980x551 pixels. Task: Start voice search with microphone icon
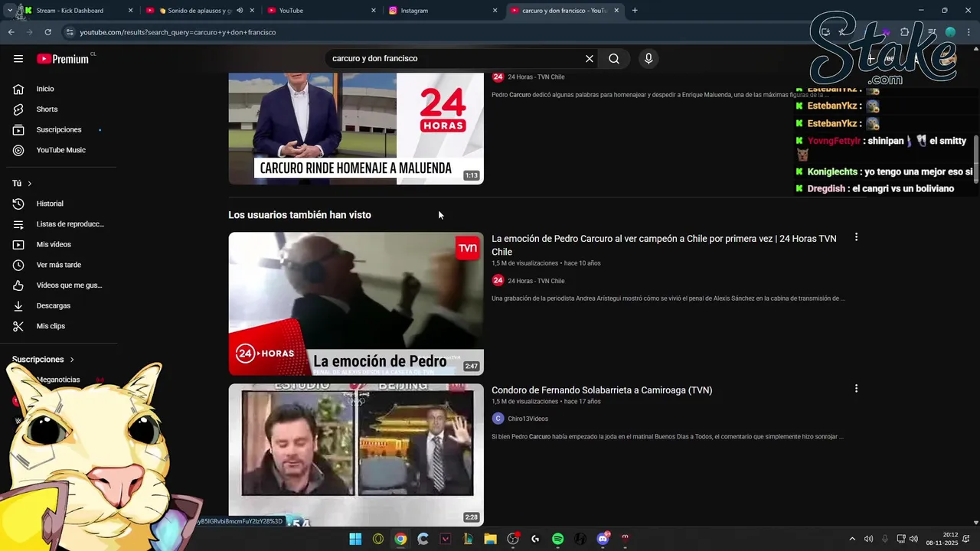648,58
